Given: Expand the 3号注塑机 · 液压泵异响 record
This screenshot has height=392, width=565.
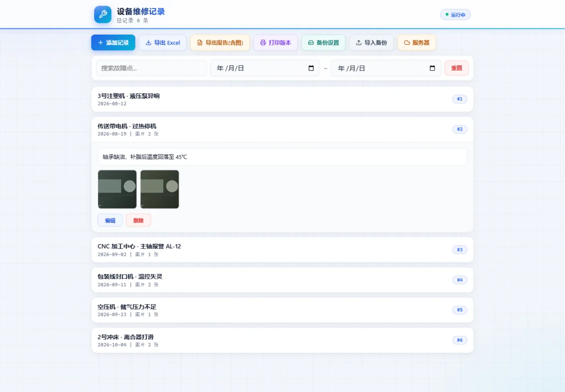Looking at the screenshot, I should (282, 99).
